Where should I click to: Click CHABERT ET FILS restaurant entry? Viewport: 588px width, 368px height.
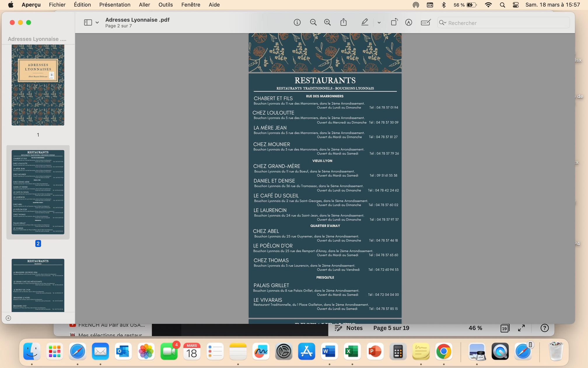click(273, 98)
